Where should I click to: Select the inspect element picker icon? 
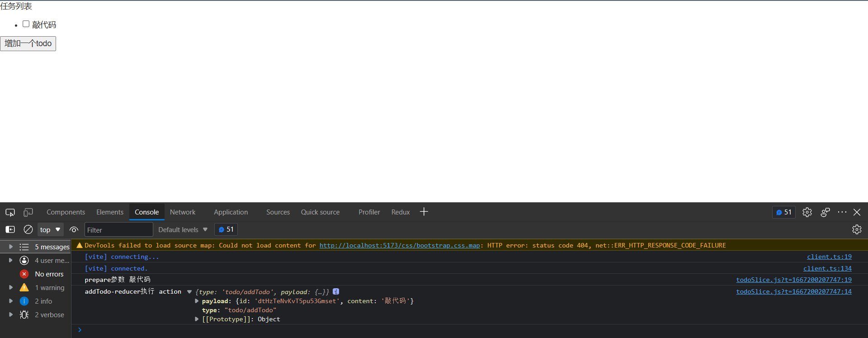click(10, 212)
